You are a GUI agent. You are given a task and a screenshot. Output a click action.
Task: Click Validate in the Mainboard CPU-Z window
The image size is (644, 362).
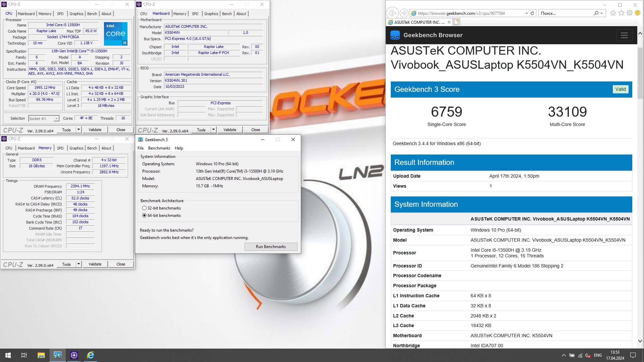point(230,130)
